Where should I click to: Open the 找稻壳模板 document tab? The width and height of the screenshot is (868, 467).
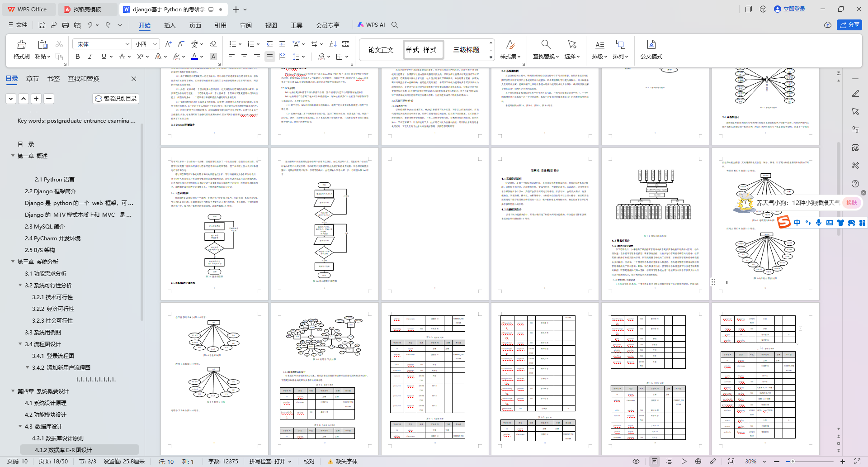[88, 9]
